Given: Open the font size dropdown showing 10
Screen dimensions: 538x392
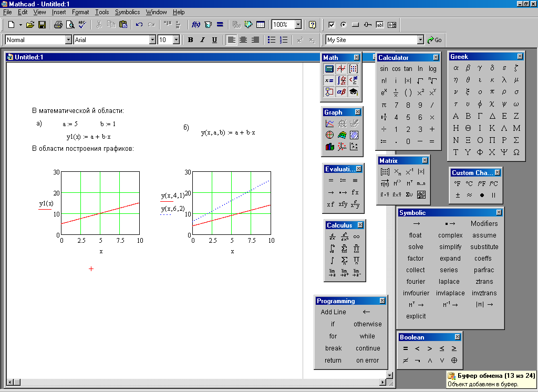Looking at the screenshot, I should click(177, 40).
